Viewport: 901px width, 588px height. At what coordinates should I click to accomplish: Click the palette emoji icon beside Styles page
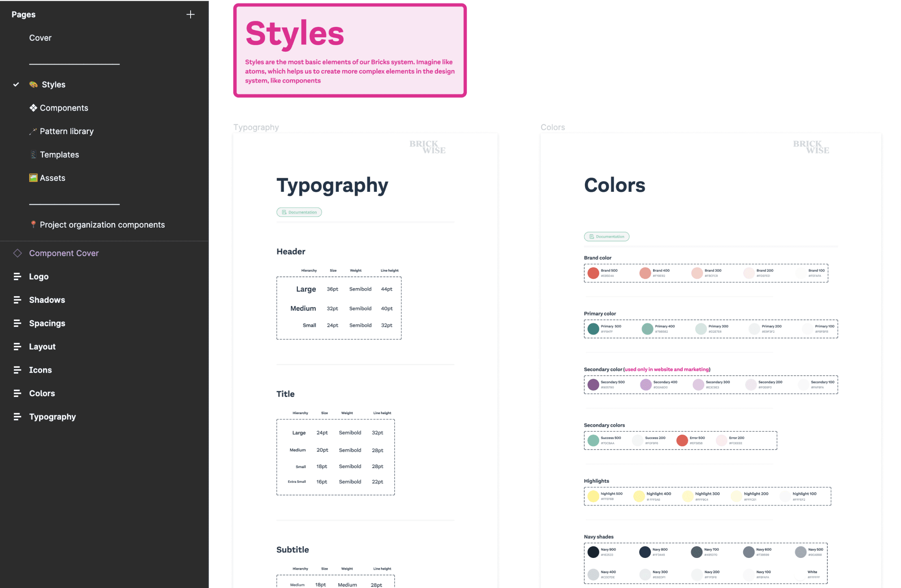pos(33,85)
